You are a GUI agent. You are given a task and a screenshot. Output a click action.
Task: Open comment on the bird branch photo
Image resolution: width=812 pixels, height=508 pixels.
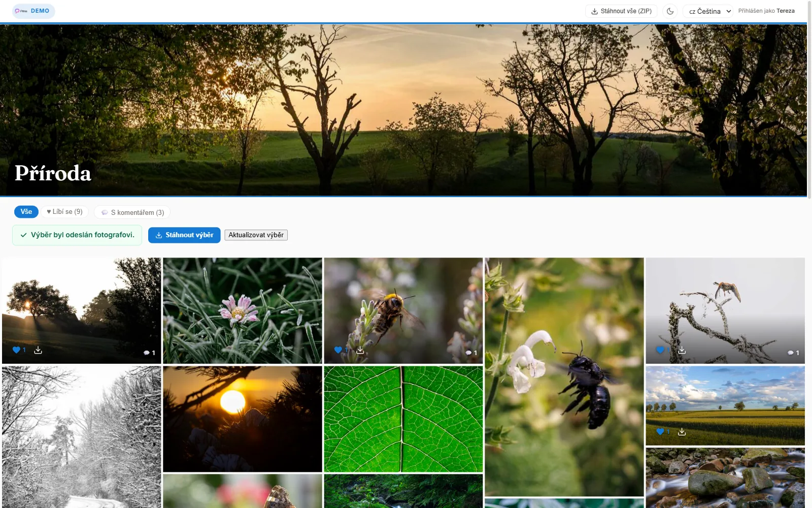pyautogui.click(x=793, y=353)
